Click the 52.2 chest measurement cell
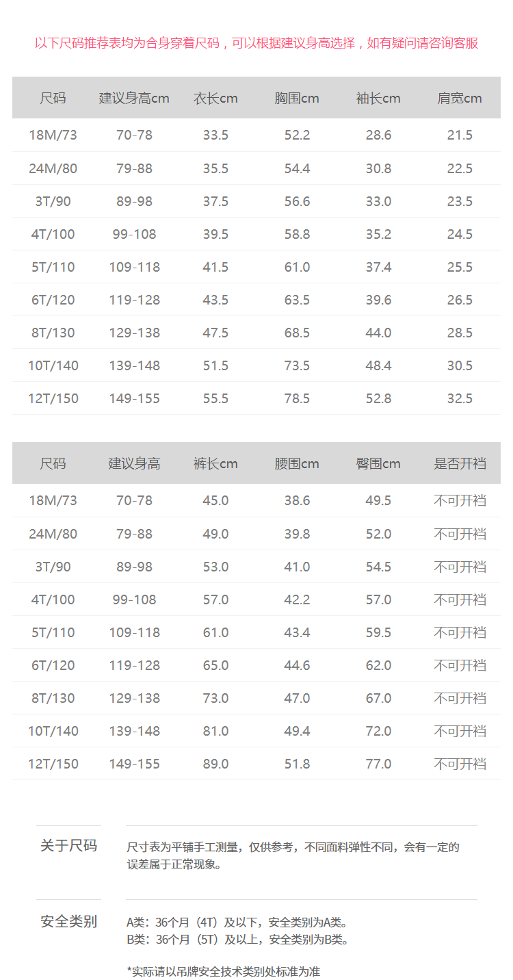Viewport: 513px width, 980px height. pyautogui.click(x=297, y=136)
